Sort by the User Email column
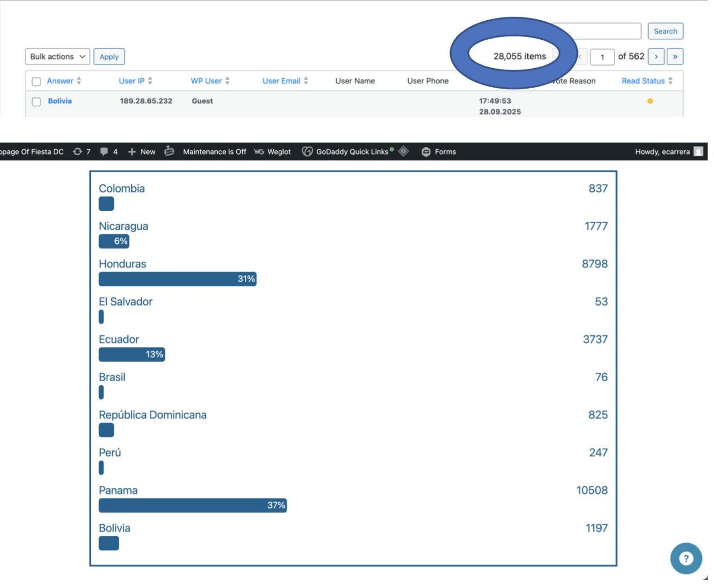 point(285,81)
